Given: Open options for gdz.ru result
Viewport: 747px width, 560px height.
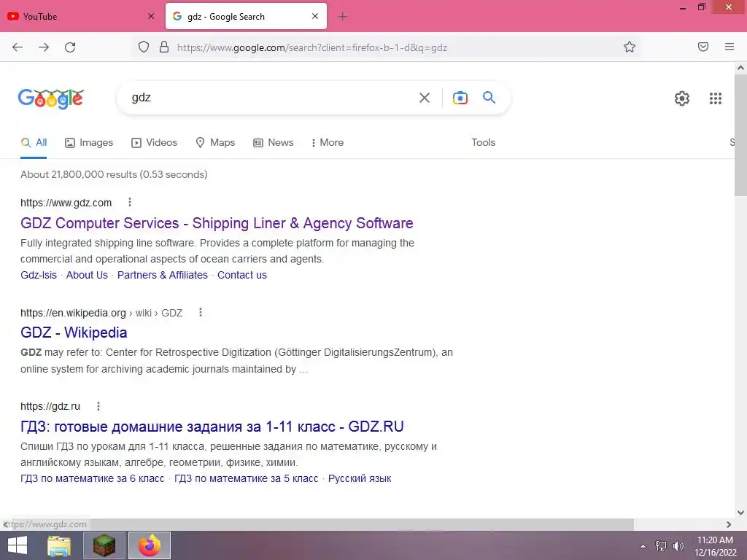Looking at the screenshot, I should coord(98,406).
